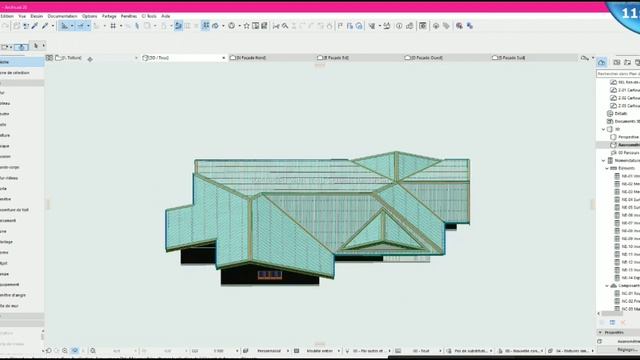Click the magnifier icon before the zoom value
The image size is (640, 360).
click(x=93, y=351)
